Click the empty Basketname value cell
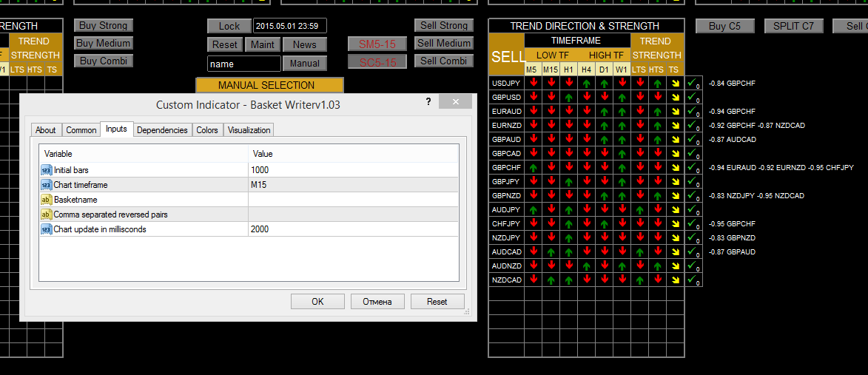Image resolution: width=868 pixels, height=375 pixels. point(353,200)
